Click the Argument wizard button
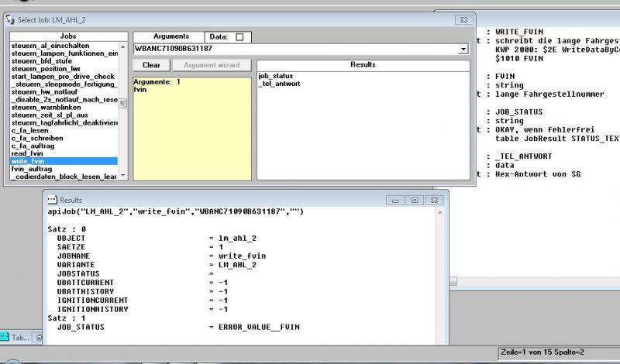Viewport: 620px width, 364px height. tap(211, 65)
